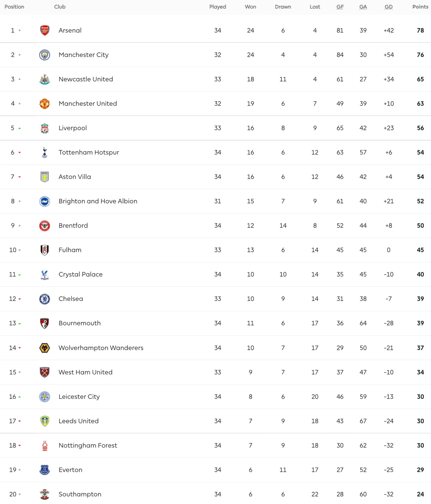Image resolution: width=431 pixels, height=504 pixels.
Task: Click the GD column header abbreviation
Action: 388,7
